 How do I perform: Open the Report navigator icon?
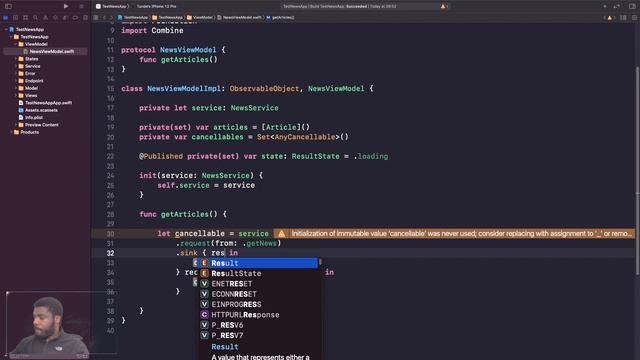pos(85,18)
